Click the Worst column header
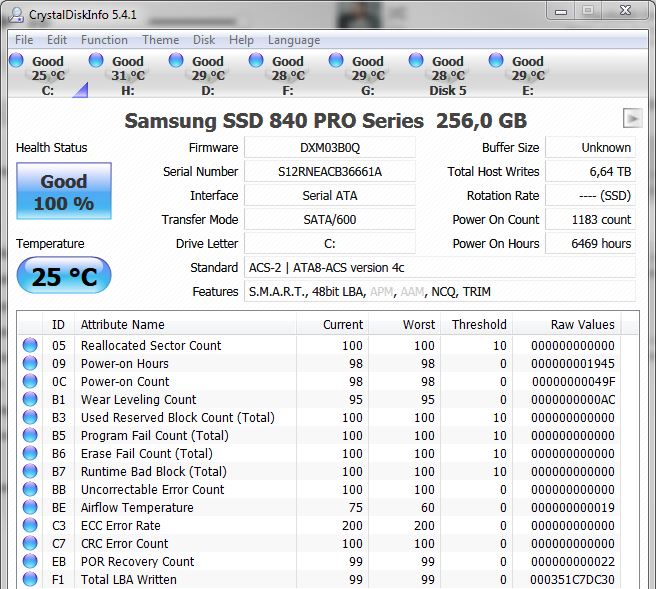 [x=404, y=324]
